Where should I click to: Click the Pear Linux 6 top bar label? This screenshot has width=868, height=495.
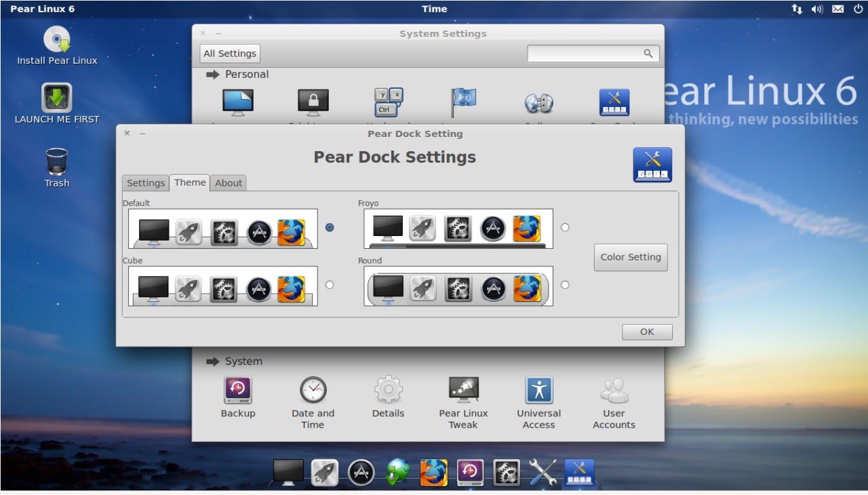coord(43,9)
